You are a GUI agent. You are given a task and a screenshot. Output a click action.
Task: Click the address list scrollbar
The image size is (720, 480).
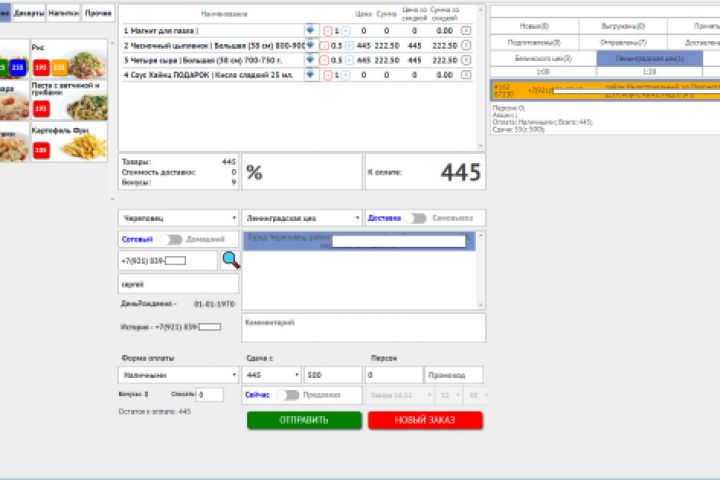[481, 270]
